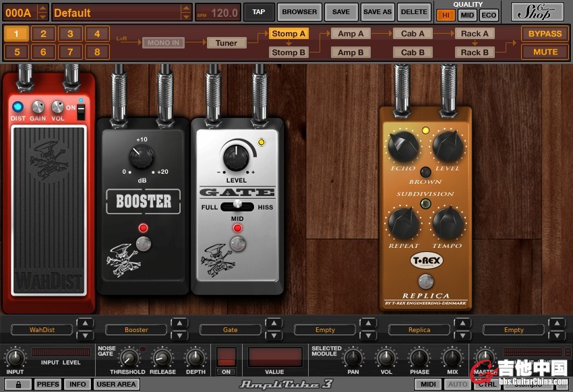Click the SAVE AS button

[x=377, y=12]
